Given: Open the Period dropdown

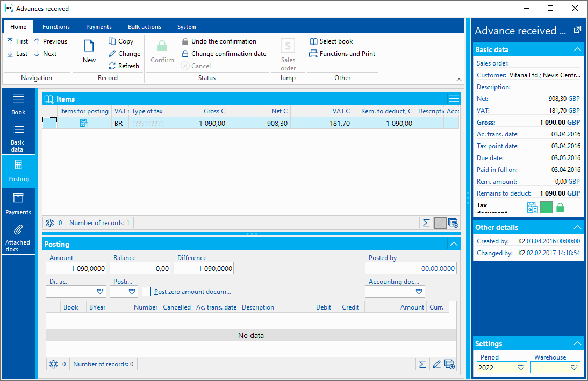Looking at the screenshot, I should [x=521, y=368].
